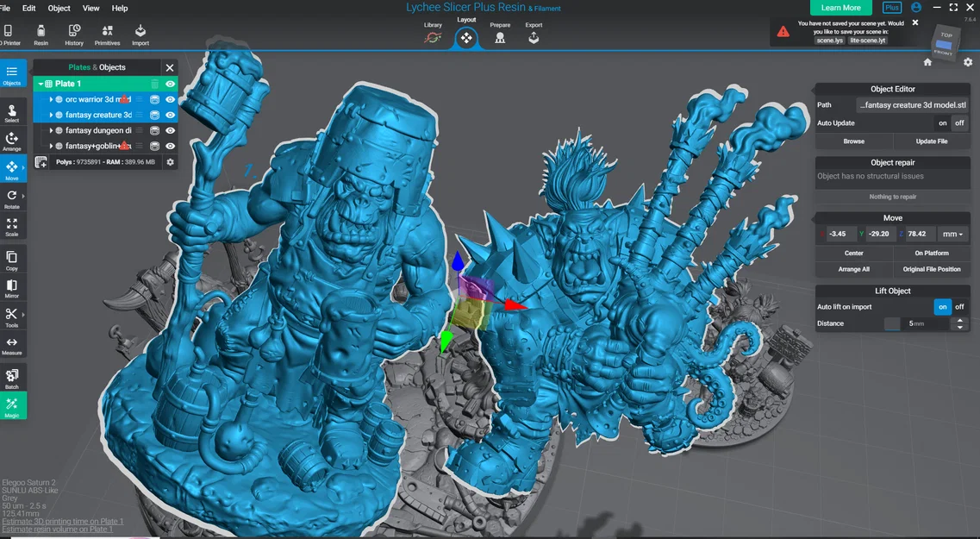Screen dimensions: 980x539
Task: Click the Original File Position button
Action: pyautogui.click(x=931, y=269)
